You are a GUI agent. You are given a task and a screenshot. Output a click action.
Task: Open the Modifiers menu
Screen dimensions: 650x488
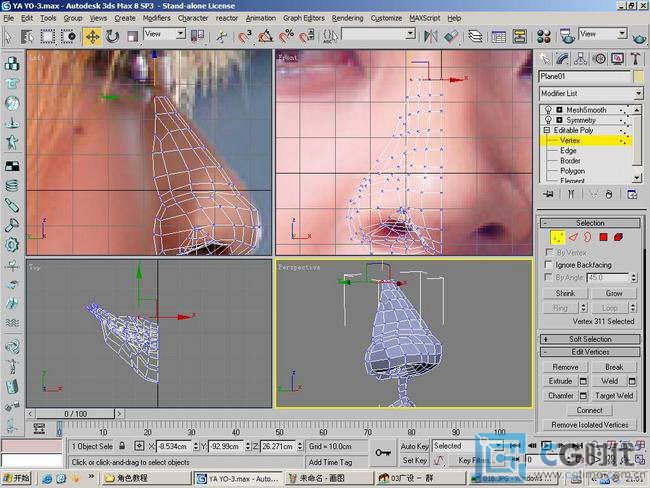[x=156, y=18]
